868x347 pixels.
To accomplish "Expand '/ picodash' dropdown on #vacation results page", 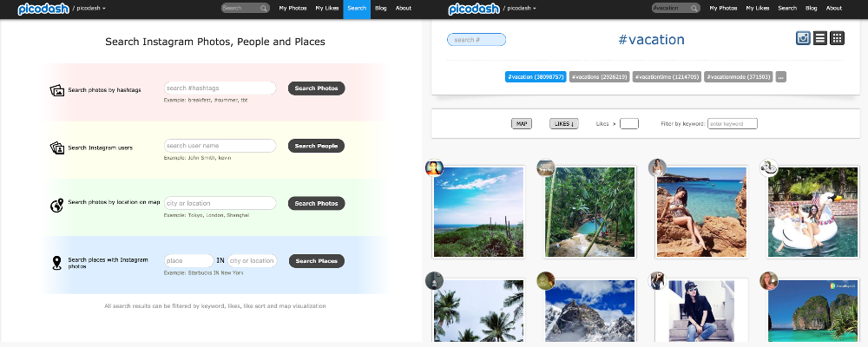I will click(520, 9).
